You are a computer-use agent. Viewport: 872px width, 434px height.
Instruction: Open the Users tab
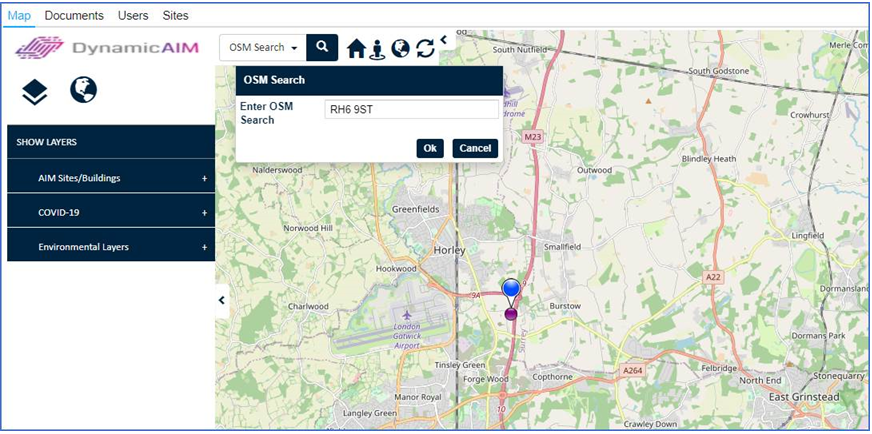133,16
